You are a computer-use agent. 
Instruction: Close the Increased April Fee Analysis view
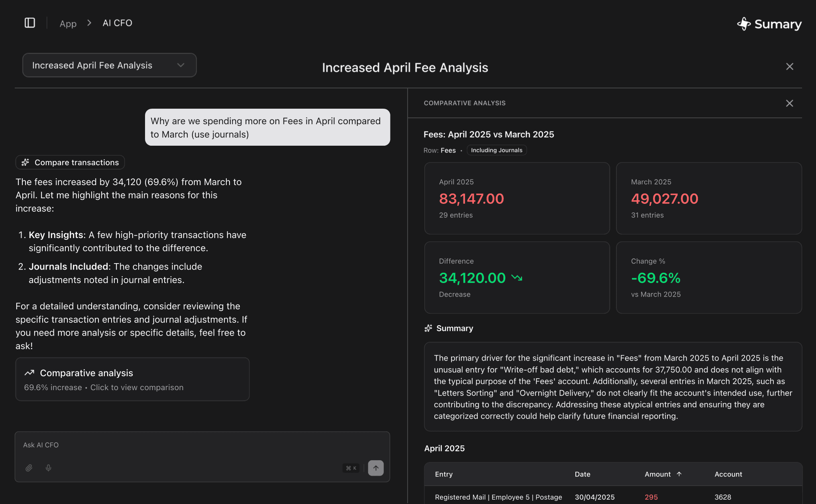pos(789,66)
